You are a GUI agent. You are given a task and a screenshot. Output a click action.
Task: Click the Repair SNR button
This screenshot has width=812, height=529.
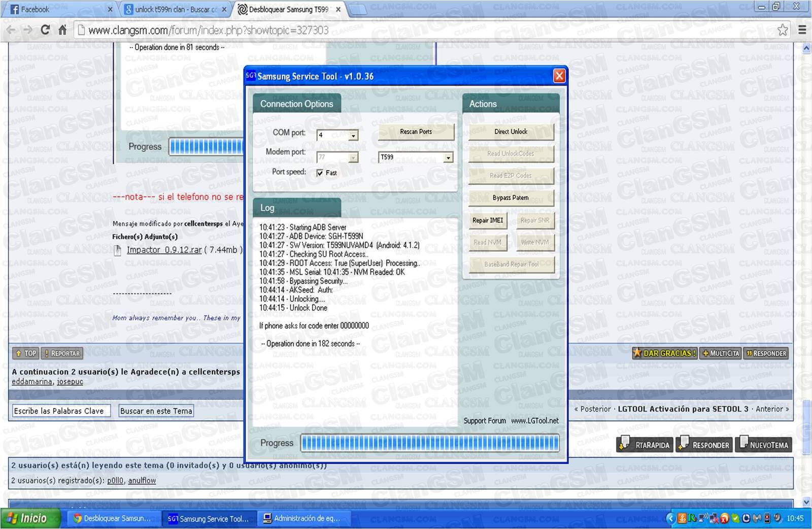coord(535,220)
